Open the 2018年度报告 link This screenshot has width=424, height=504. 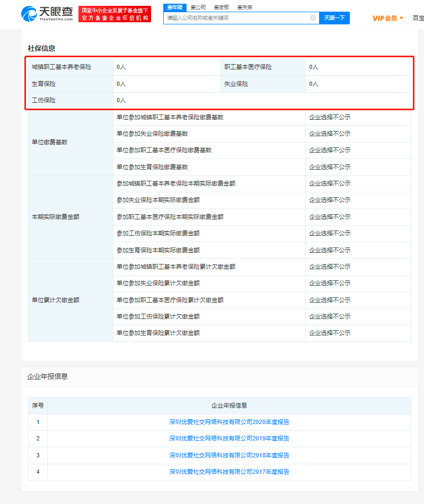click(229, 455)
